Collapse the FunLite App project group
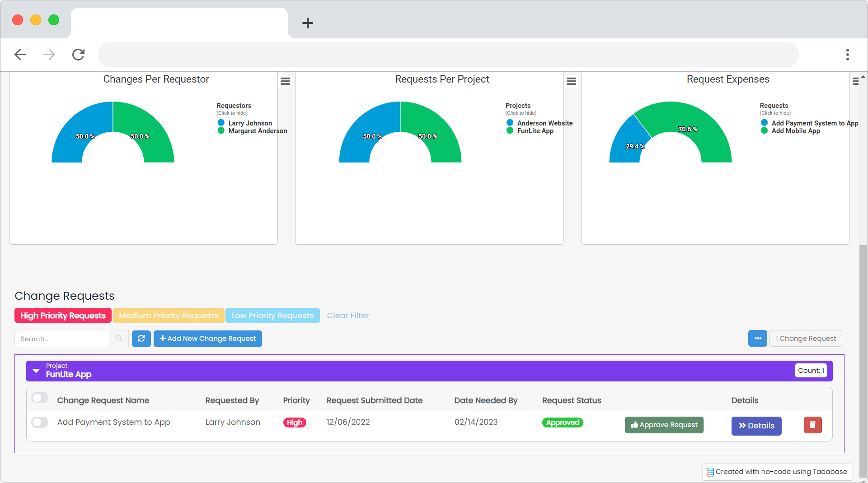 (36, 371)
